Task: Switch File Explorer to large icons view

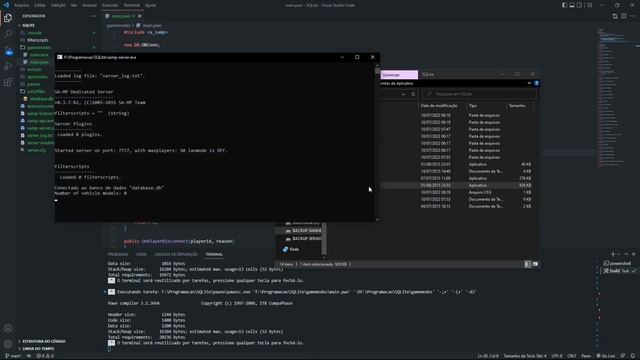Action: pyautogui.click(x=535, y=264)
